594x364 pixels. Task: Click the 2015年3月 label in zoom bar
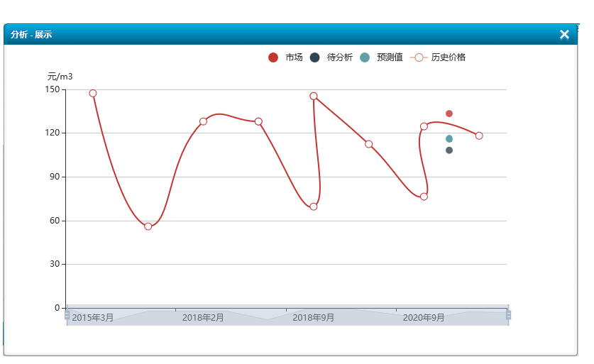(x=93, y=318)
